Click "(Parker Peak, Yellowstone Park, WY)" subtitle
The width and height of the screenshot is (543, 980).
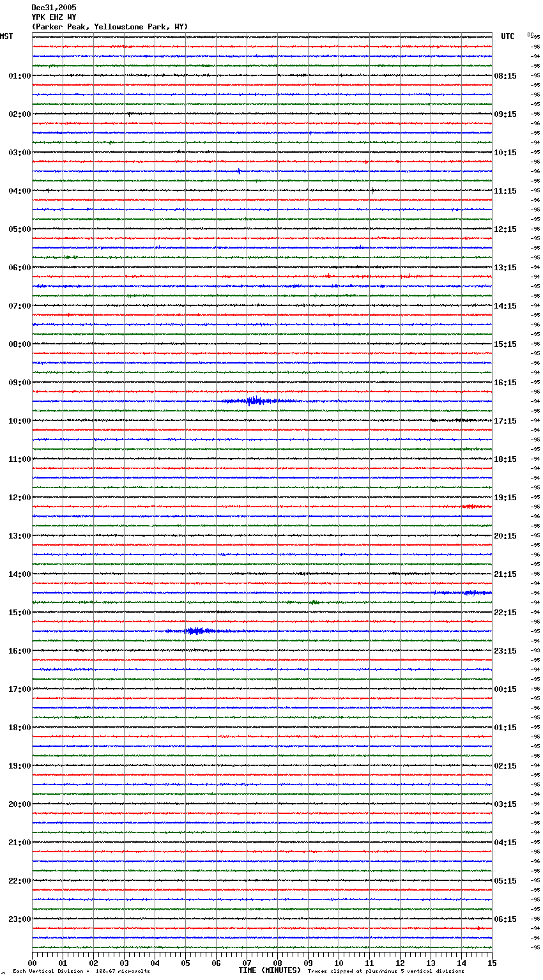[x=110, y=27]
